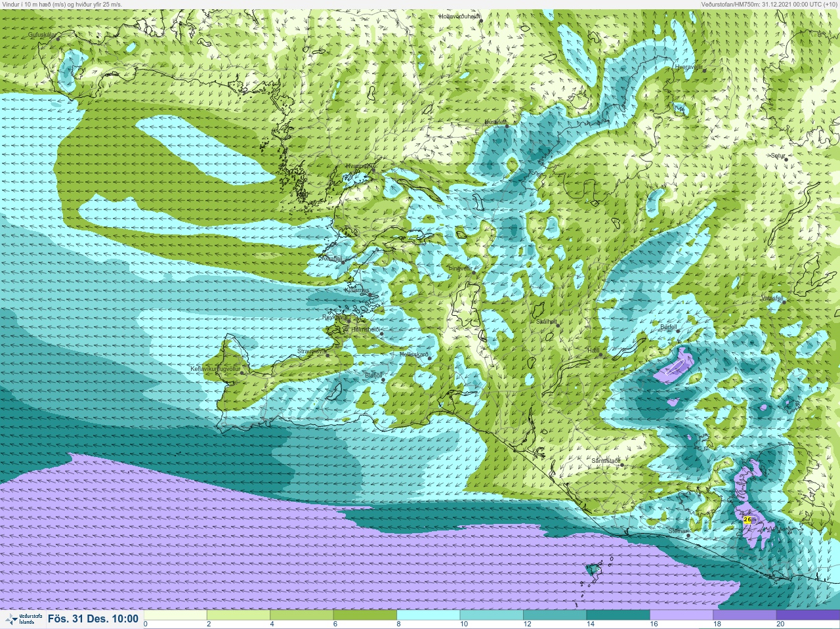Viewport: 840px width, 629px height.
Task: Select the above-20 m/s dark purple swatch
Action: click(x=807, y=615)
